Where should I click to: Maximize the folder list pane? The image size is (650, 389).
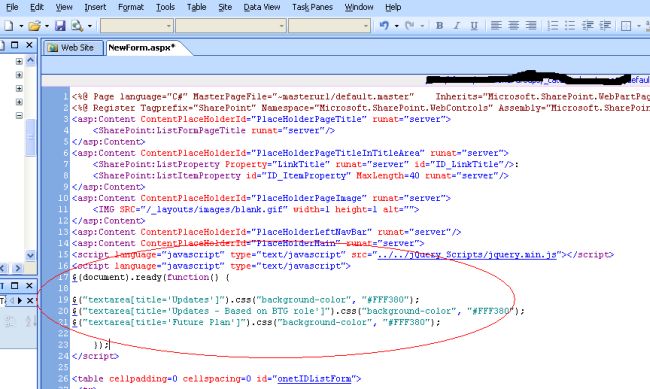[15, 45]
